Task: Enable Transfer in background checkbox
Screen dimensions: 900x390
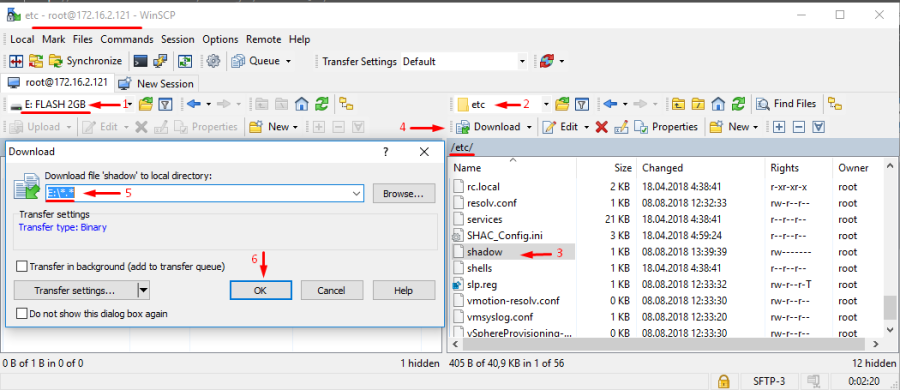Action: click(22, 267)
